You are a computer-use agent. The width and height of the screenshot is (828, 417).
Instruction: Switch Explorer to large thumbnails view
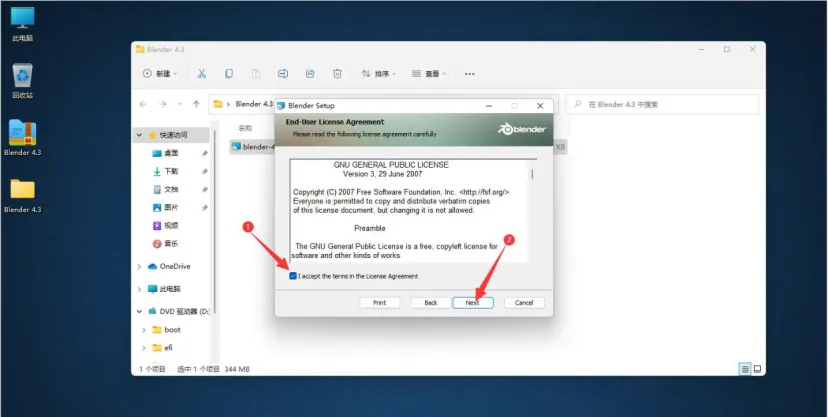[x=757, y=369]
